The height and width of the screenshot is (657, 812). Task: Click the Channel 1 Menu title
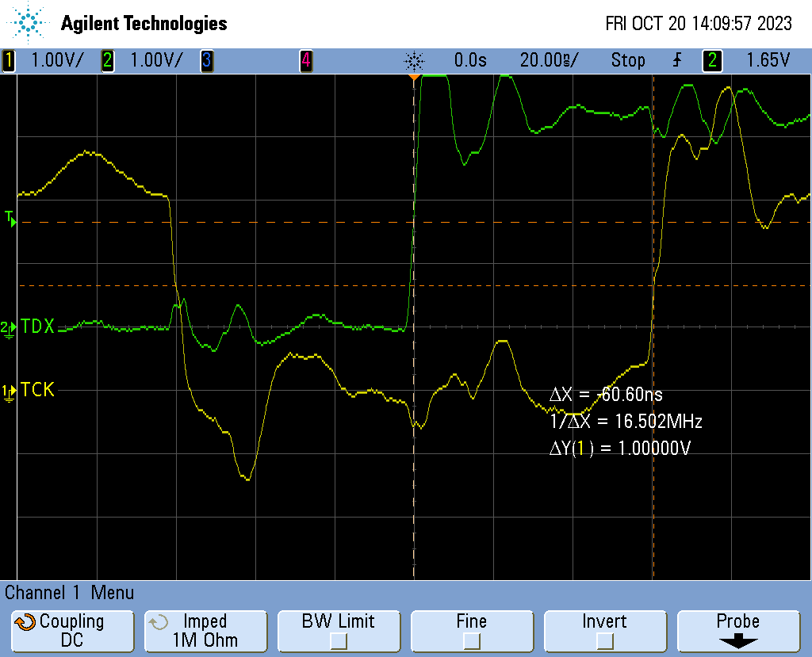pyautogui.click(x=70, y=593)
